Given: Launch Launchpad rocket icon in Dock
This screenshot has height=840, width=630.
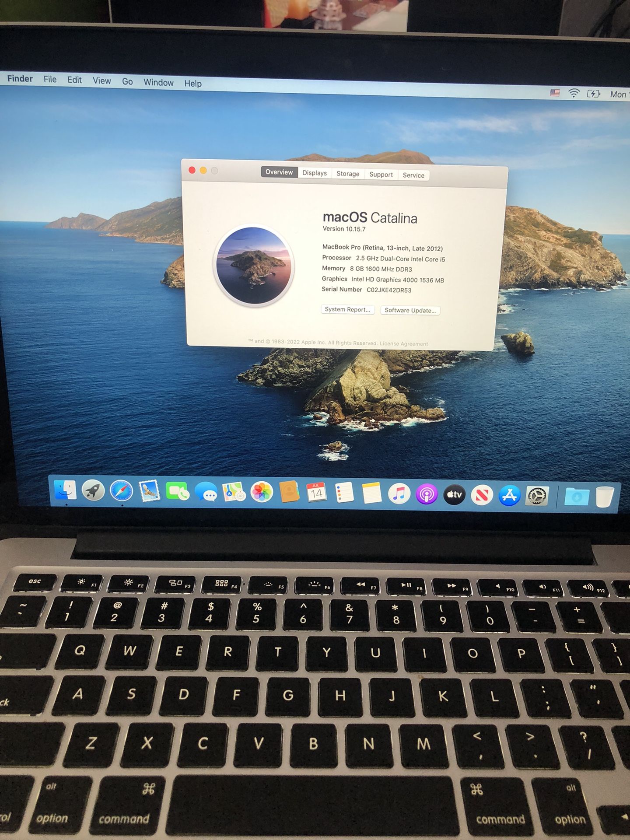Looking at the screenshot, I should (x=93, y=491).
